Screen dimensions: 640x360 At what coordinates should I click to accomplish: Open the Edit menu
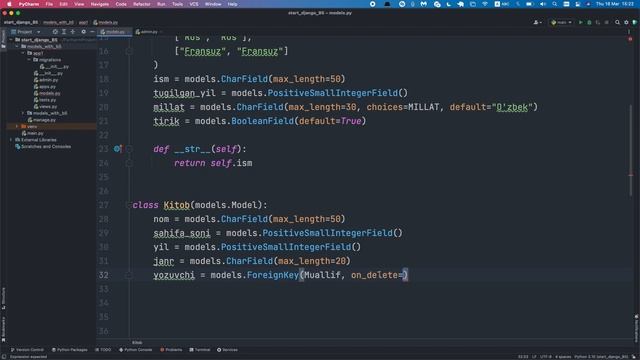pos(64,4)
